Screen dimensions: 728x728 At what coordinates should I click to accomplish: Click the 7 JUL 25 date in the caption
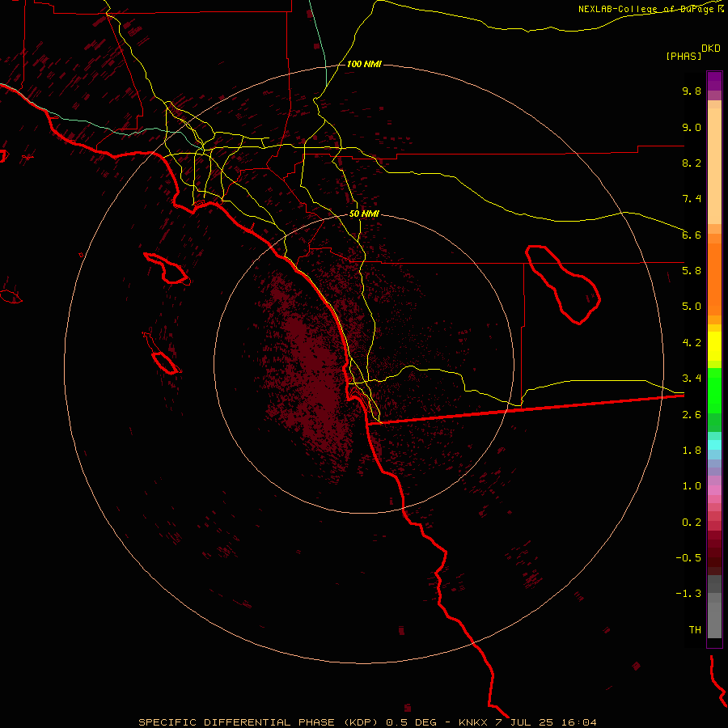[x=524, y=722]
